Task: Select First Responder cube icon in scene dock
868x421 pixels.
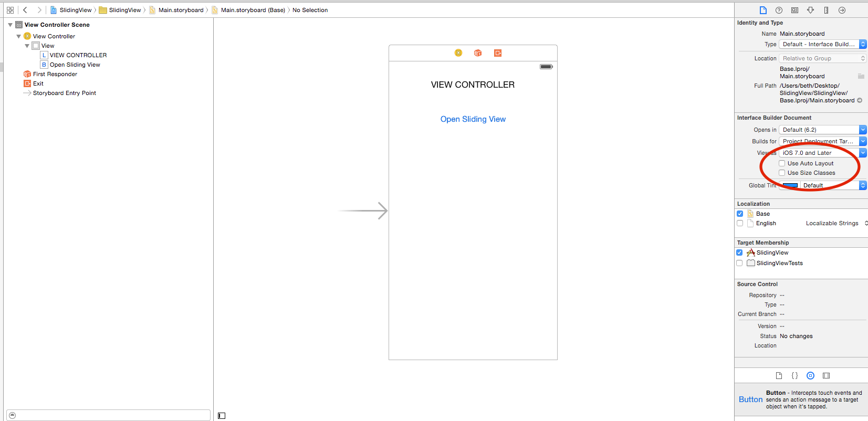Action: [x=478, y=53]
